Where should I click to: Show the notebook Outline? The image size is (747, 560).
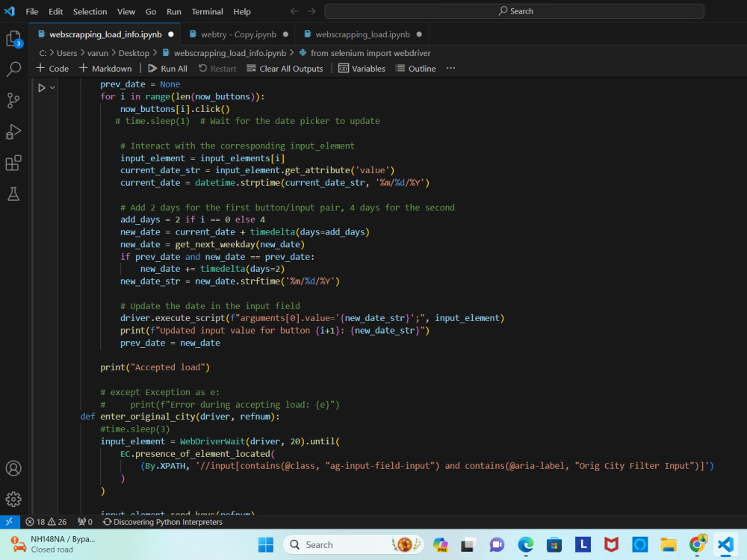(x=415, y=68)
